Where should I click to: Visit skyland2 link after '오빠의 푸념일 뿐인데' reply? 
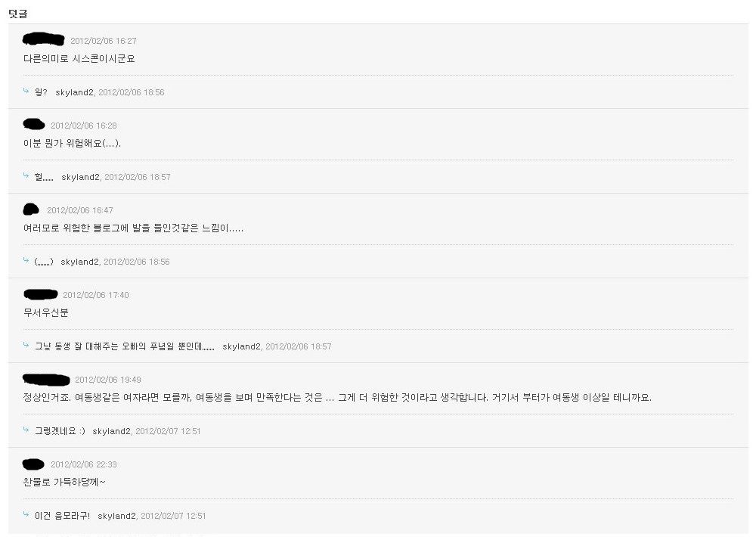(x=241, y=346)
